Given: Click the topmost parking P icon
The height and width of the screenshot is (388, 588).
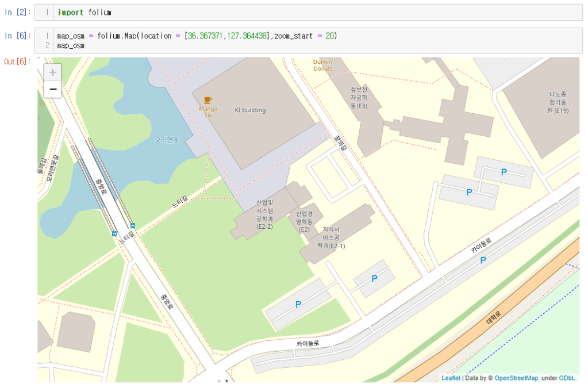Looking at the screenshot, I should 504,172.
